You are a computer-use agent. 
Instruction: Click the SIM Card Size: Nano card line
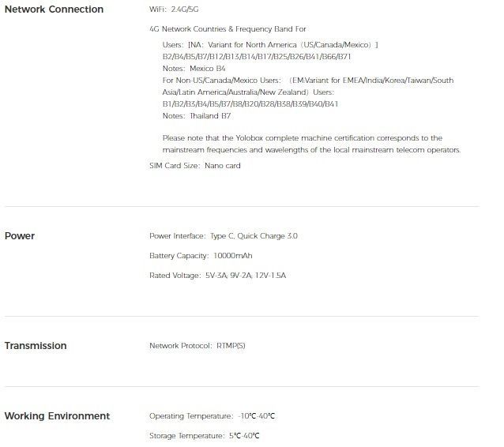(x=195, y=166)
